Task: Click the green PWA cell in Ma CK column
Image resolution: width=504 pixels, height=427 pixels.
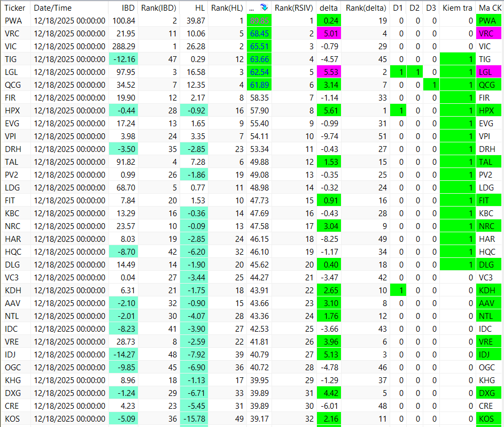Action: coord(489,20)
